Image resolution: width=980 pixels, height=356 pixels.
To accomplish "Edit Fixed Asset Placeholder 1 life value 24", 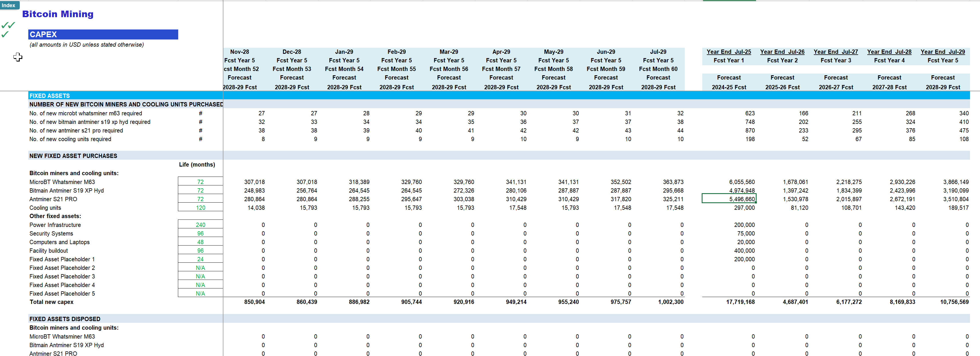I will click(x=200, y=259).
